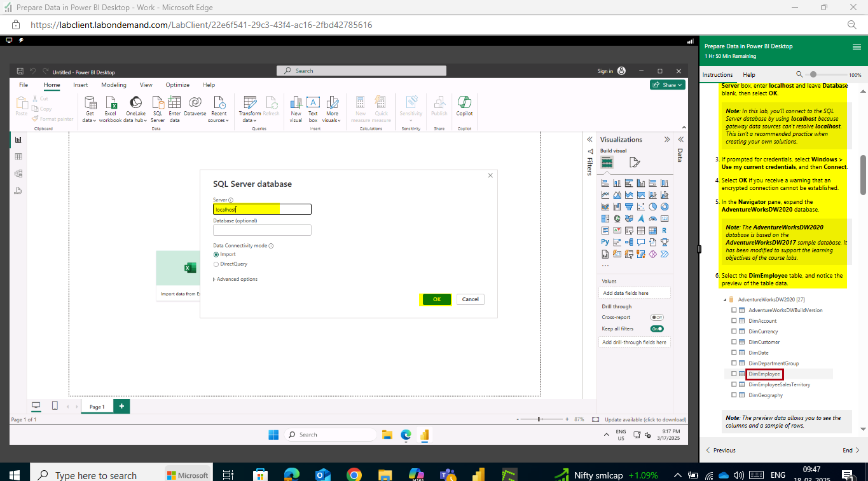The height and width of the screenshot is (481, 868).
Task: Select the Build visual icon
Action: tap(607, 163)
